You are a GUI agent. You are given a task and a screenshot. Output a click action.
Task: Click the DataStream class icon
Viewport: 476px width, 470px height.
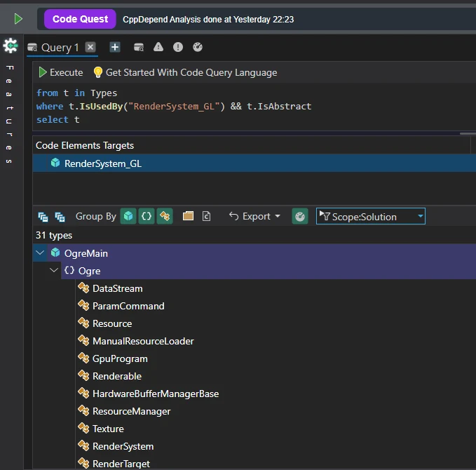point(83,288)
